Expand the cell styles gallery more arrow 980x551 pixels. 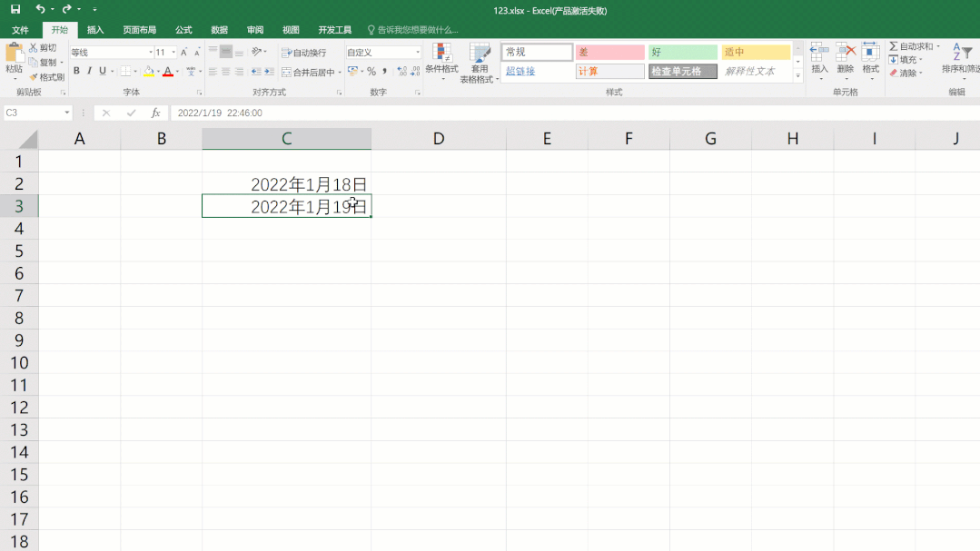click(798, 75)
